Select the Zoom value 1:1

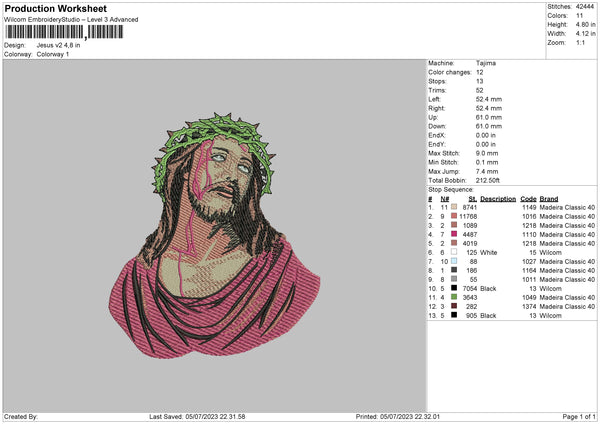[580, 42]
